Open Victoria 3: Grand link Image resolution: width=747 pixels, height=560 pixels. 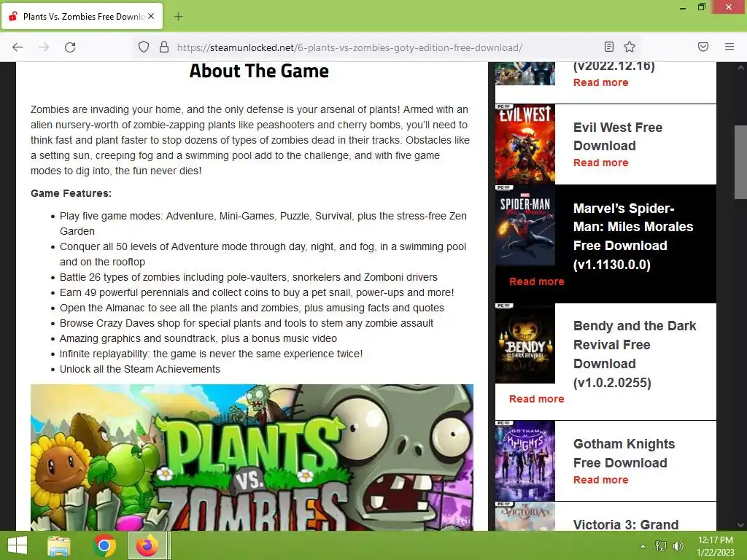[625, 524]
